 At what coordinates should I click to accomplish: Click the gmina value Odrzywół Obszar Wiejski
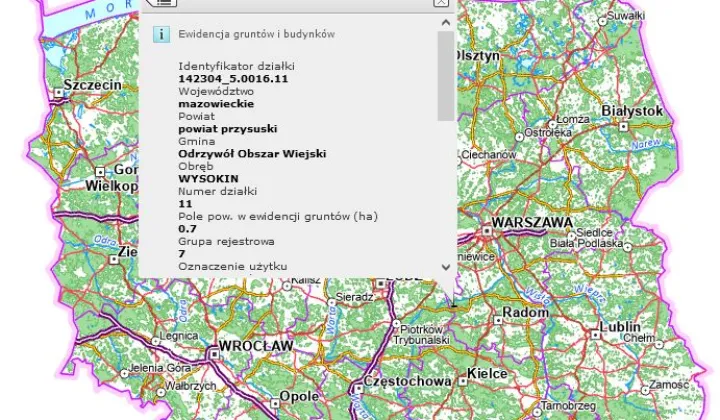pyautogui.click(x=252, y=154)
